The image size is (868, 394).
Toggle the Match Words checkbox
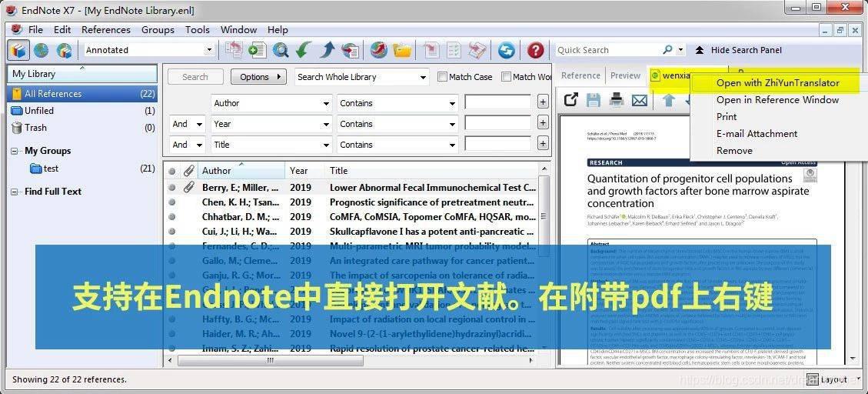pyautogui.click(x=507, y=77)
